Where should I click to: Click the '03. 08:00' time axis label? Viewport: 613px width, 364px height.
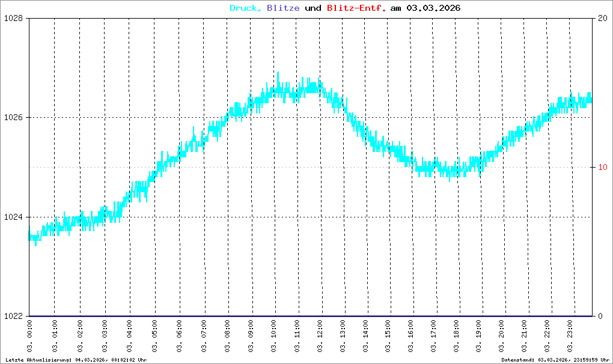coord(227,336)
